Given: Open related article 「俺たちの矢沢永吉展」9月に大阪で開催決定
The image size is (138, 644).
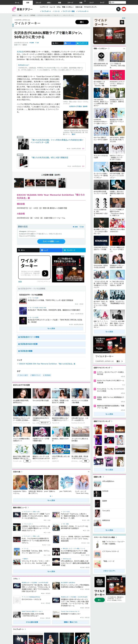Looking at the screenshot, I should click(49, 157).
